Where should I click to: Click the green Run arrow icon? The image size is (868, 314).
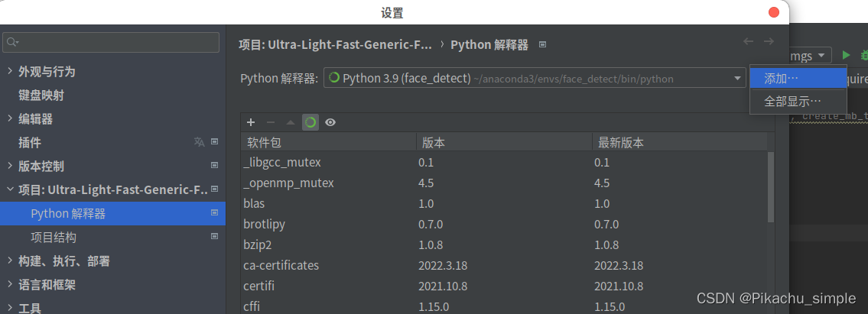847,55
